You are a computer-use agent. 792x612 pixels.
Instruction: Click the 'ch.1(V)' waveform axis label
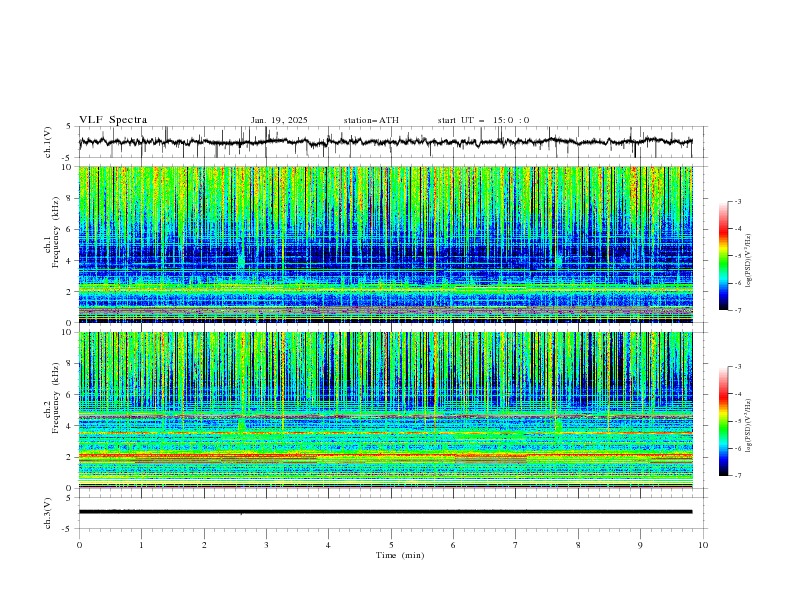click(x=48, y=142)
